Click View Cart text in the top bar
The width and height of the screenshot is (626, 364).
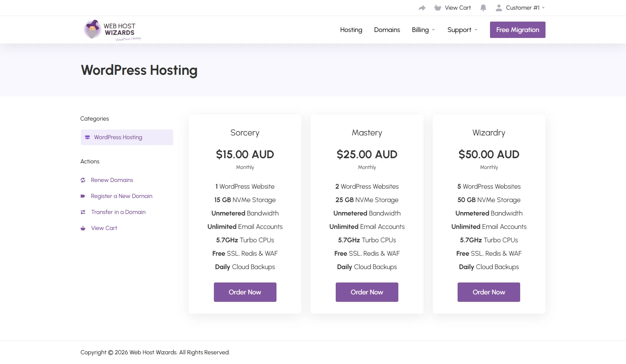click(x=458, y=8)
